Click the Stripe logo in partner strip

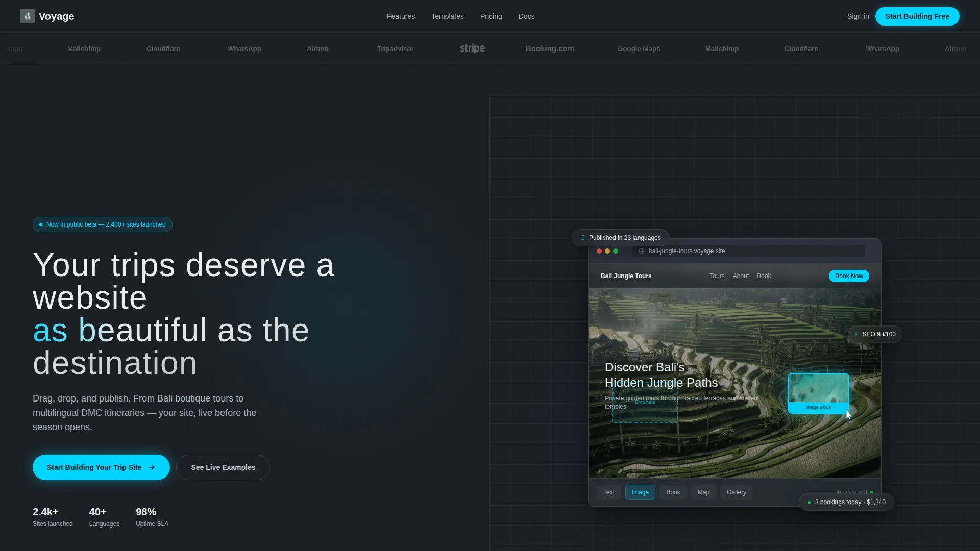tap(472, 48)
